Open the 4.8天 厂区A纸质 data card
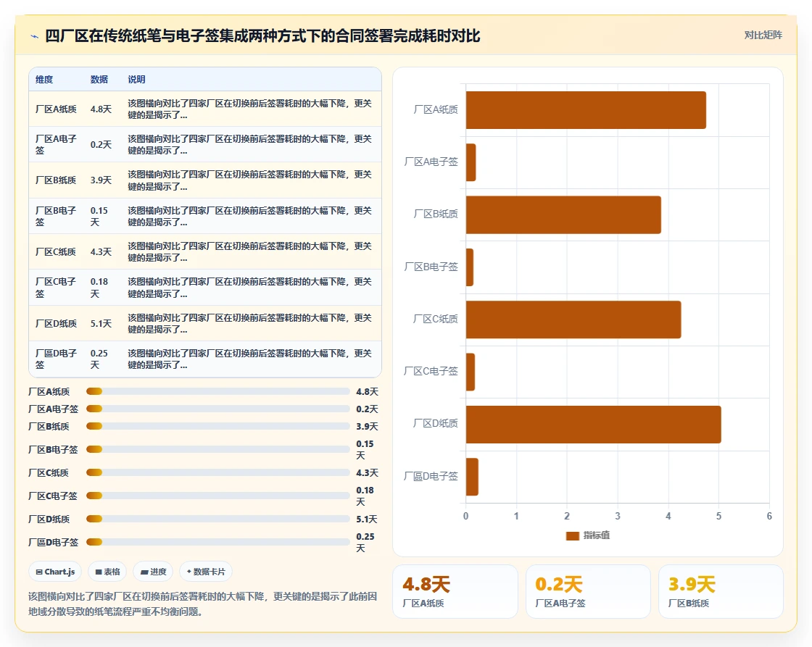Screen dimensions: 812x647 point(455,591)
